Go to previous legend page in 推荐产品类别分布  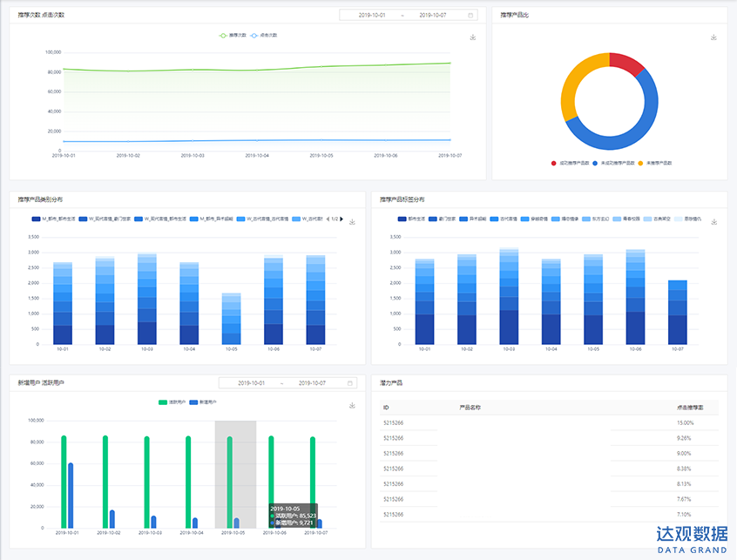pos(327,219)
